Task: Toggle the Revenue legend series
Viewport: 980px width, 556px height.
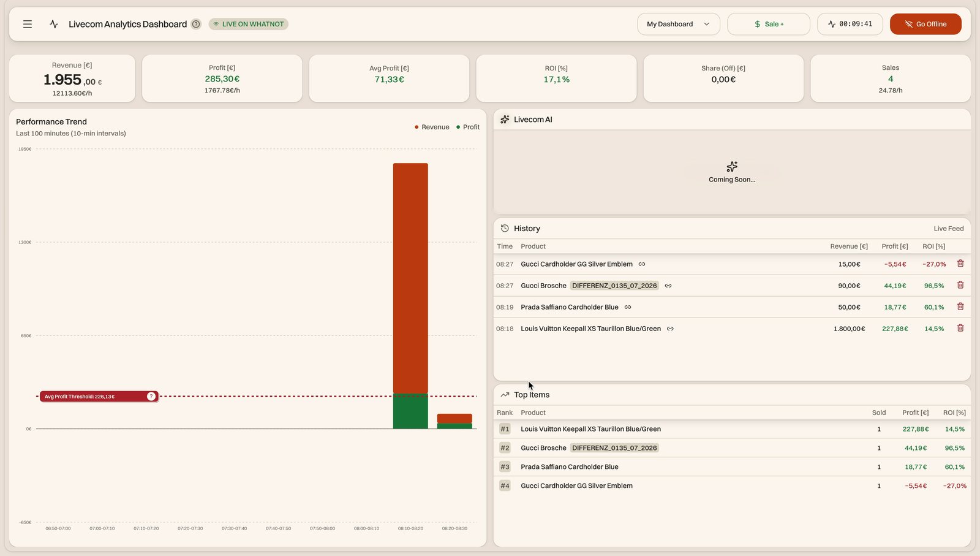Action: pyautogui.click(x=432, y=127)
